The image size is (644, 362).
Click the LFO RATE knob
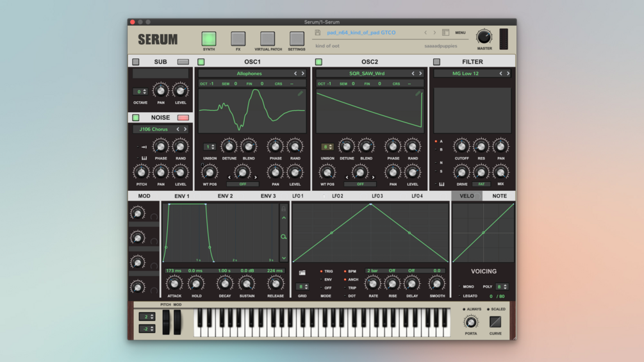pyautogui.click(x=373, y=284)
